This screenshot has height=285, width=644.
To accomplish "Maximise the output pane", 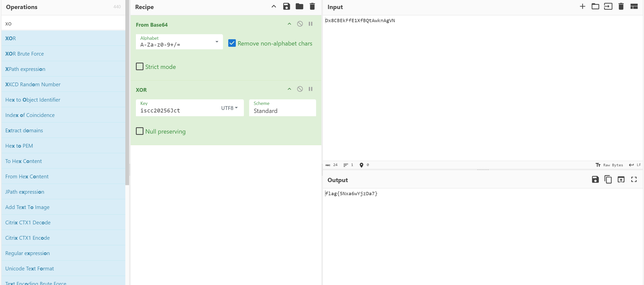I will pos(634,180).
